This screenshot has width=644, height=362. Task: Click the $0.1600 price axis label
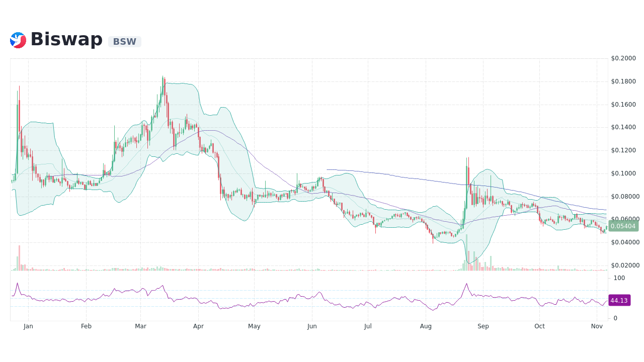623,105
